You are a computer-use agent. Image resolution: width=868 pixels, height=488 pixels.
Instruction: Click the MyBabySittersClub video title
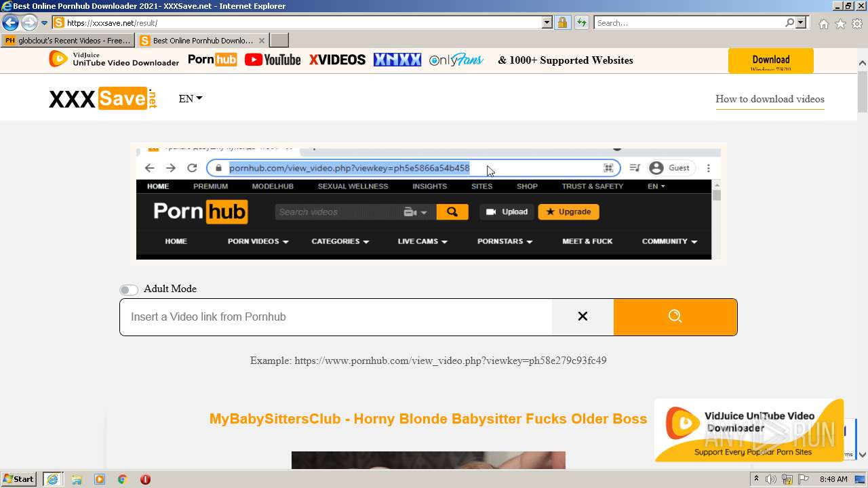[x=428, y=419]
